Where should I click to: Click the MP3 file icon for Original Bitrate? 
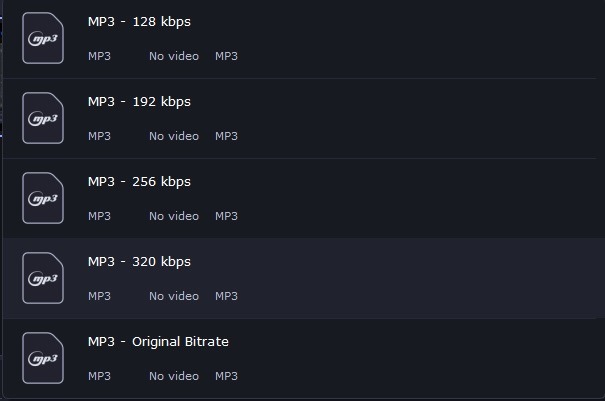pyautogui.click(x=43, y=358)
